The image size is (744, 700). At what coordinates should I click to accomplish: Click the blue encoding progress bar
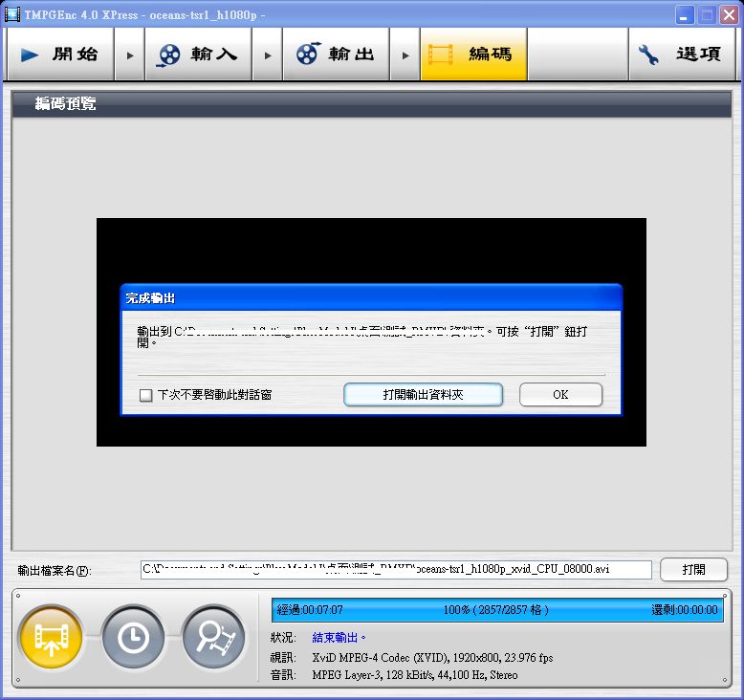pyautogui.click(x=497, y=610)
